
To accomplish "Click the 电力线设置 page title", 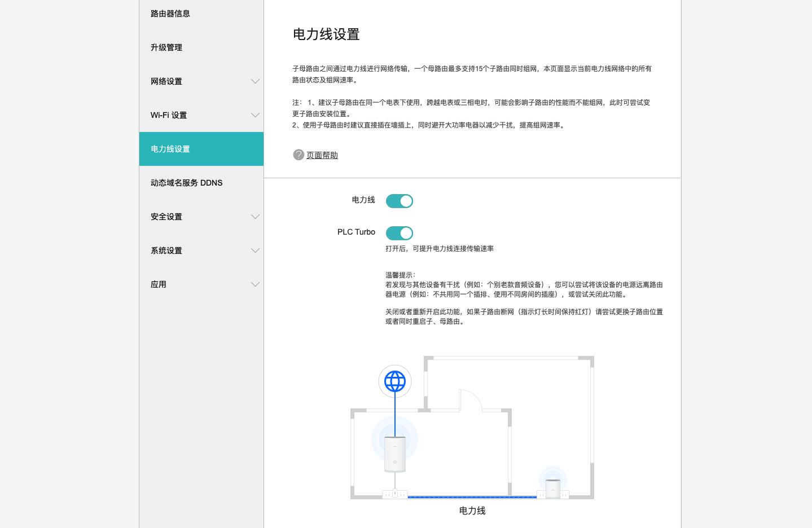I will [x=326, y=34].
